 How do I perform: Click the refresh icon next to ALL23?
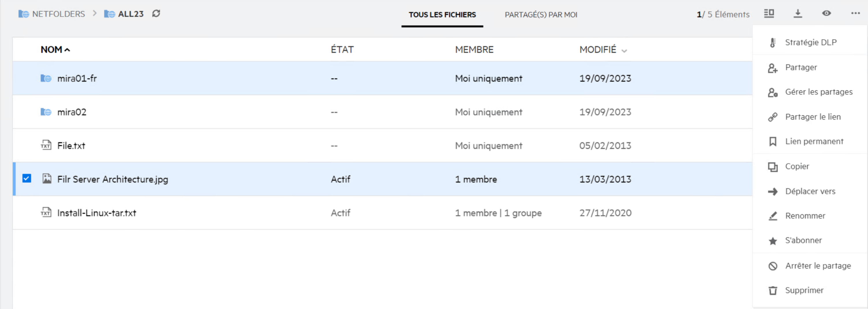pos(156,14)
